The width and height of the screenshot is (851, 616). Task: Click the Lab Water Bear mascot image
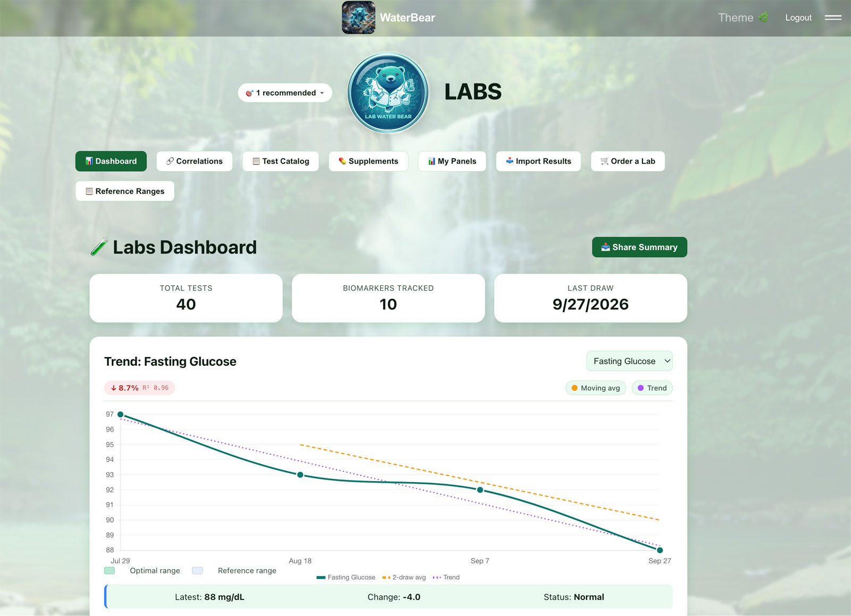[x=388, y=92]
